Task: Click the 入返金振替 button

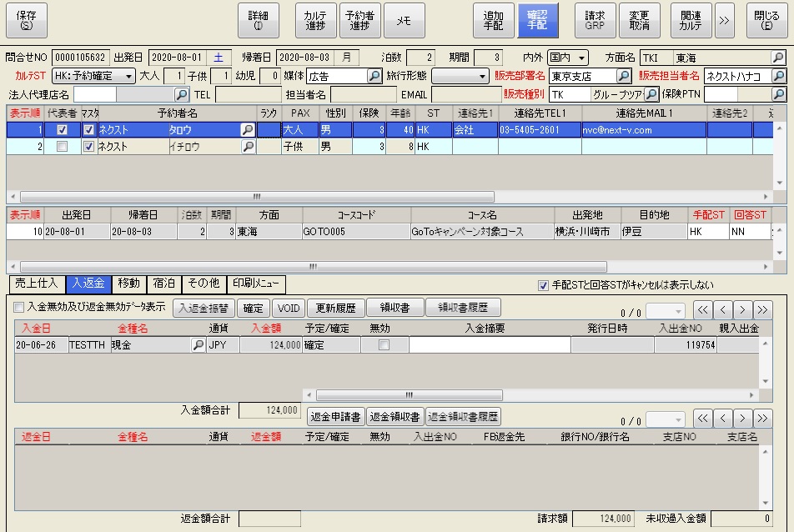Action: [x=204, y=309]
